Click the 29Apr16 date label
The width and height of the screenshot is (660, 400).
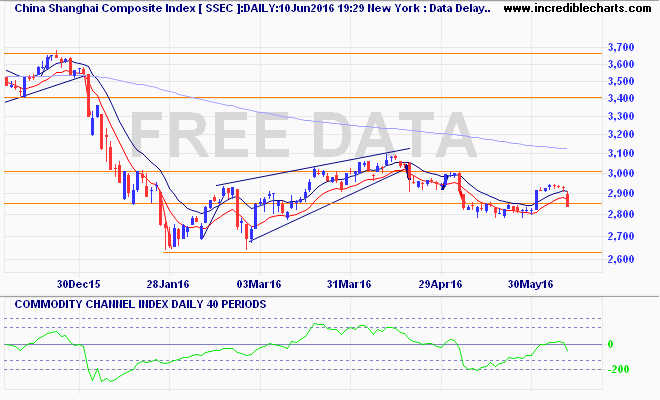(440, 284)
